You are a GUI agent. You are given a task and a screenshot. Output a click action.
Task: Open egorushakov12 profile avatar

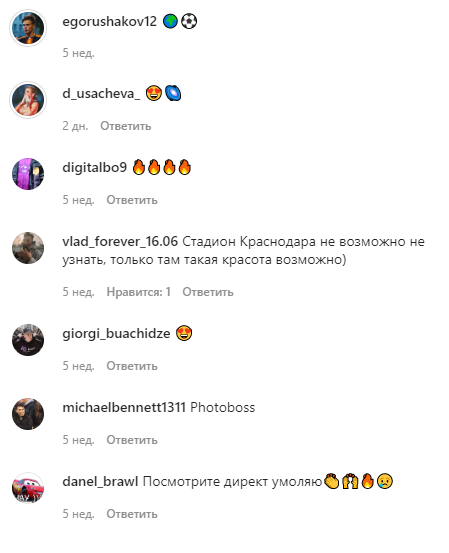tap(28, 28)
